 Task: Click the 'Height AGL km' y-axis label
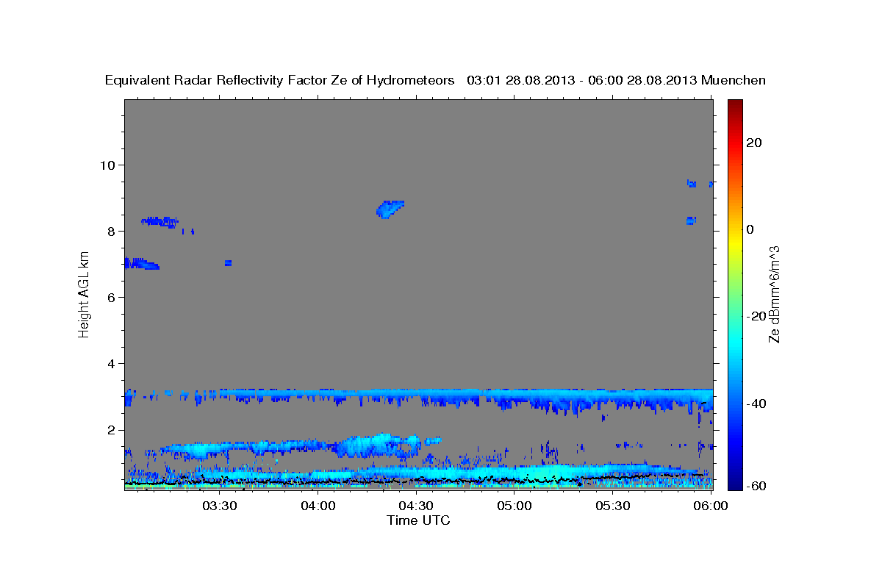point(84,293)
